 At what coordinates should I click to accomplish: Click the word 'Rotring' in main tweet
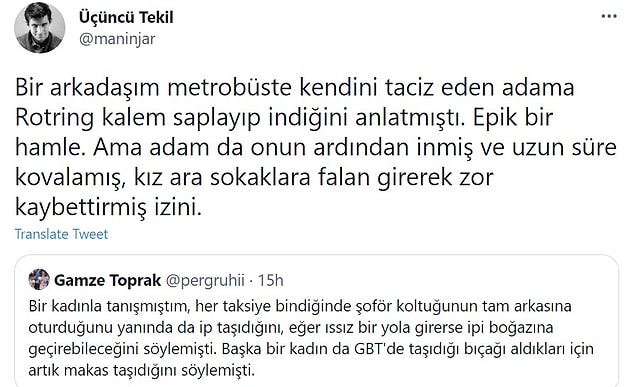tap(54, 118)
